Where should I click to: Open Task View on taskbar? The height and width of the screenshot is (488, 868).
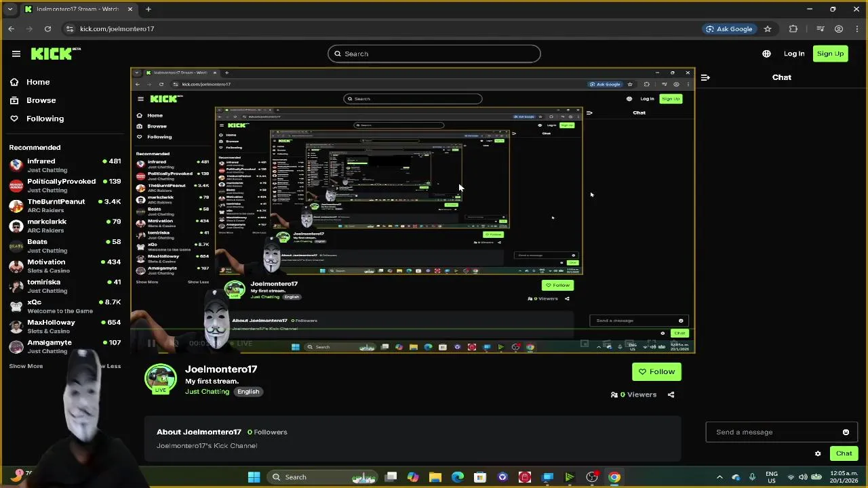(x=391, y=477)
